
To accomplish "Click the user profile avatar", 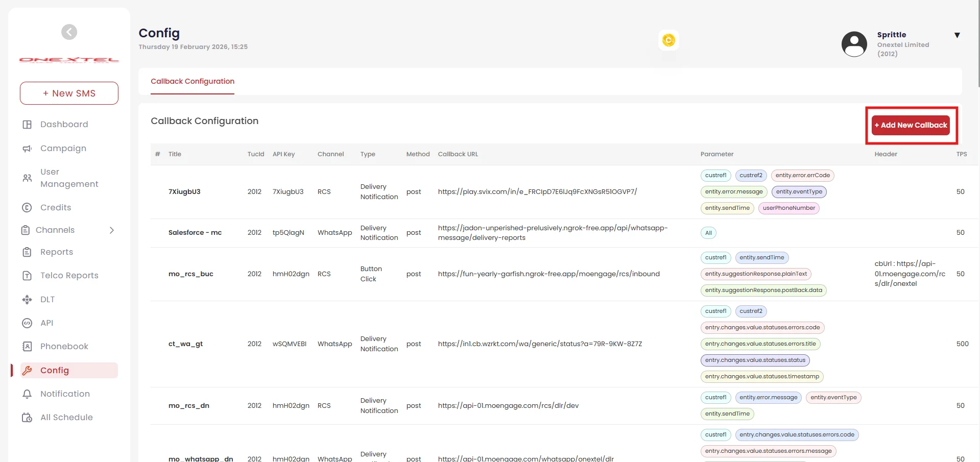I will [x=854, y=44].
